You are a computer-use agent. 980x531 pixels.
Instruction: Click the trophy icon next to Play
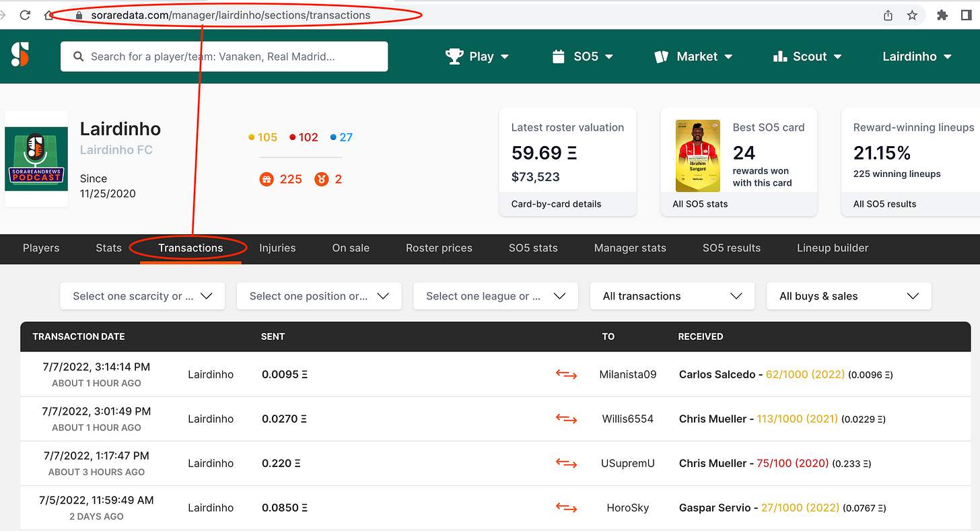[x=455, y=57]
